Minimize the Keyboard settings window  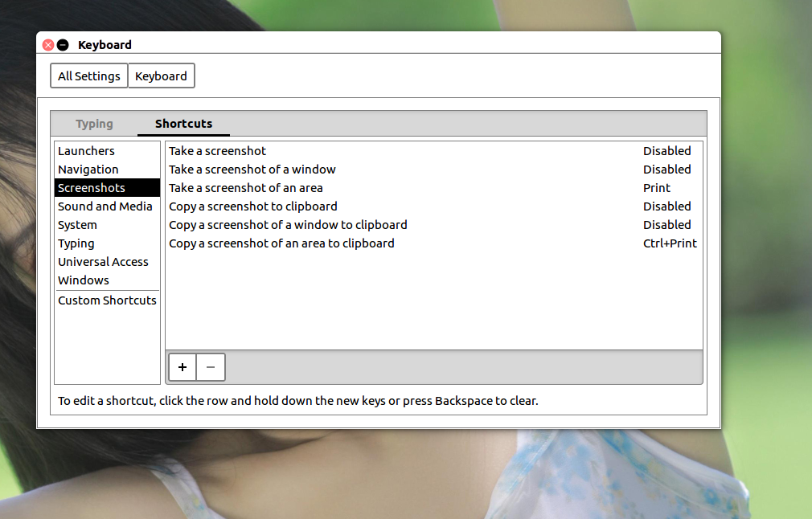(63, 45)
